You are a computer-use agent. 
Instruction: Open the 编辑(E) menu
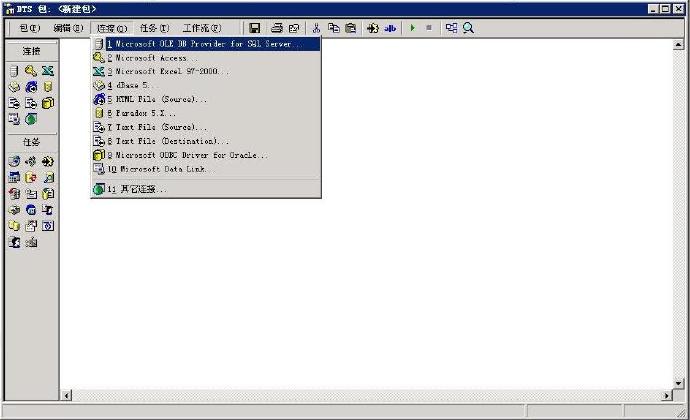click(68, 28)
